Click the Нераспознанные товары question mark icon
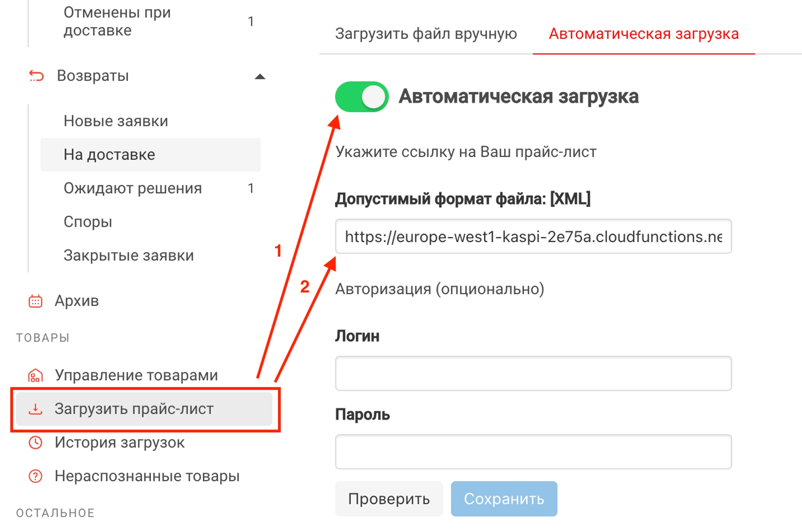 click(35, 476)
